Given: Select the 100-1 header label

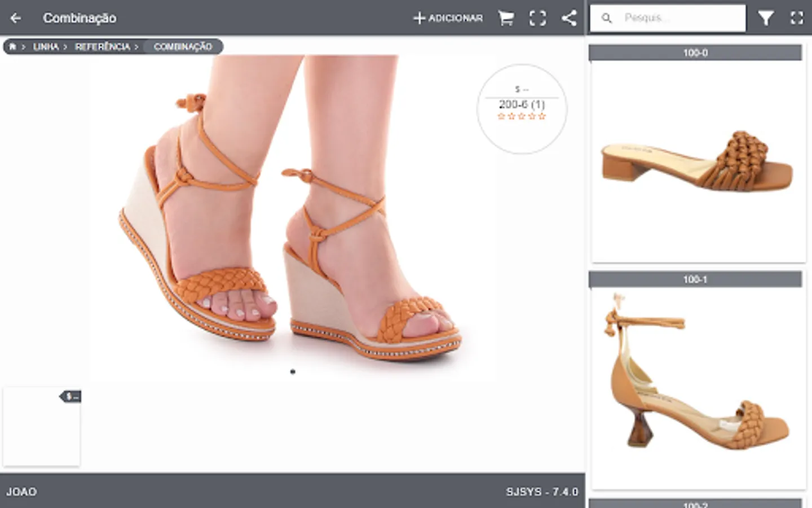Looking at the screenshot, I should tap(695, 279).
